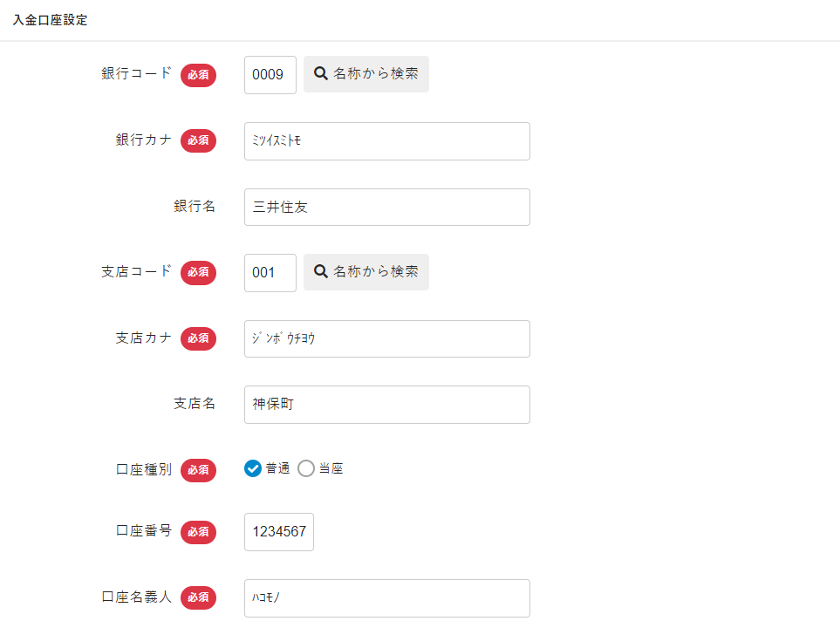The width and height of the screenshot is (840, 621).
Task: Click the 支店名 field showing 神保町
Action: coord(386,405)
